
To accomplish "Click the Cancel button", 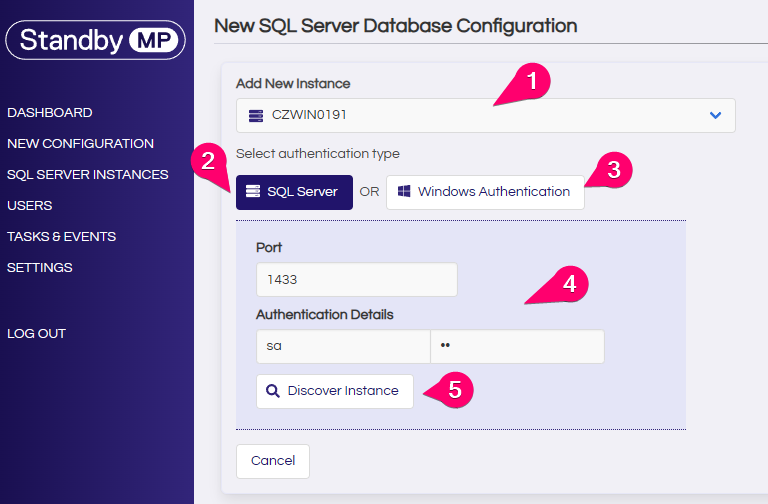I will pos(273,461).
